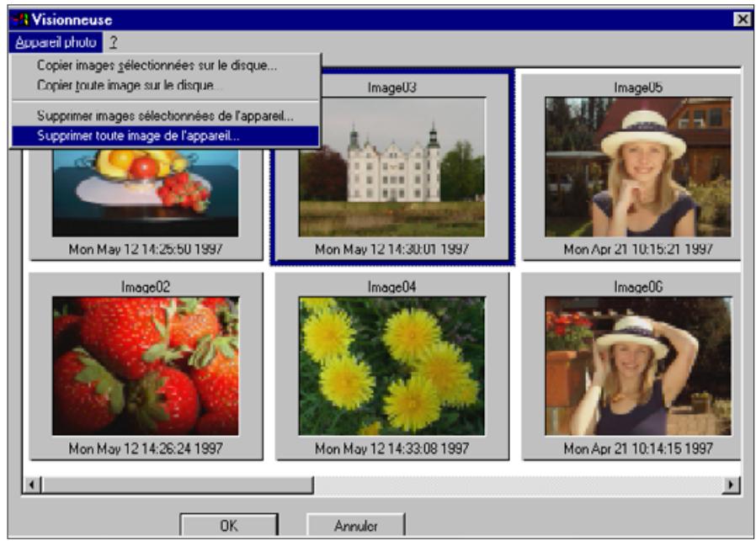Select the fruit bowl thumbnail

click(x=145, y=193)
